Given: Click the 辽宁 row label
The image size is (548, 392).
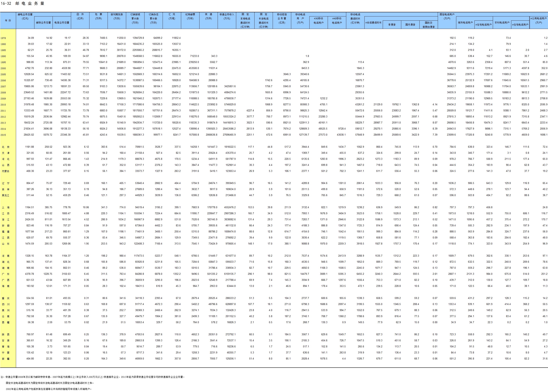Looking at the screenshot, I should (x=6, y=183).
